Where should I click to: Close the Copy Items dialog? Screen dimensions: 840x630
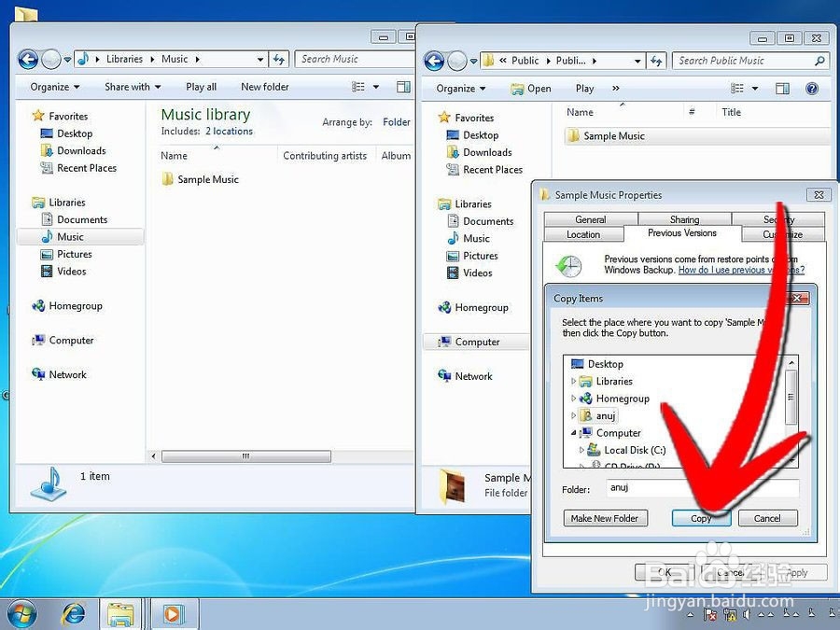(797, 298)
